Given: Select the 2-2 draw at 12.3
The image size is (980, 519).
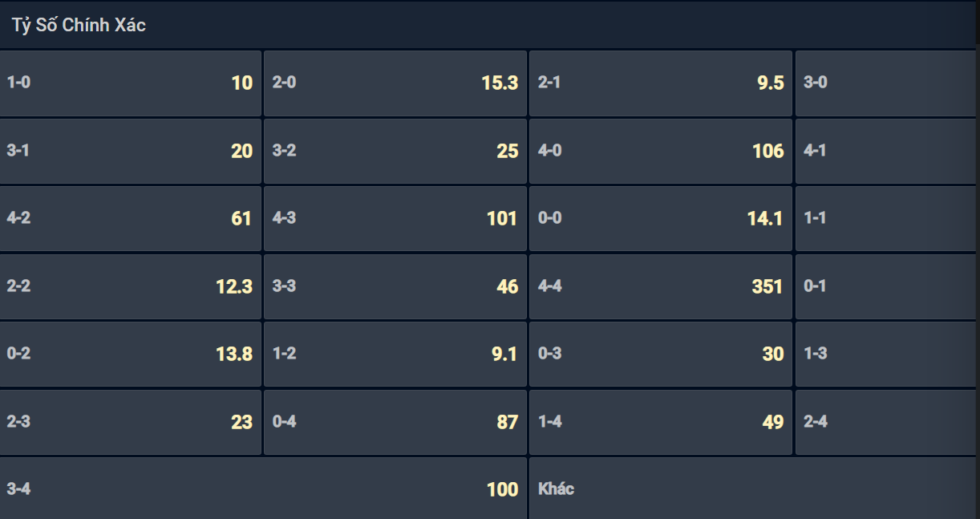Looking at the screenshot, I should [x=131, y=286].
